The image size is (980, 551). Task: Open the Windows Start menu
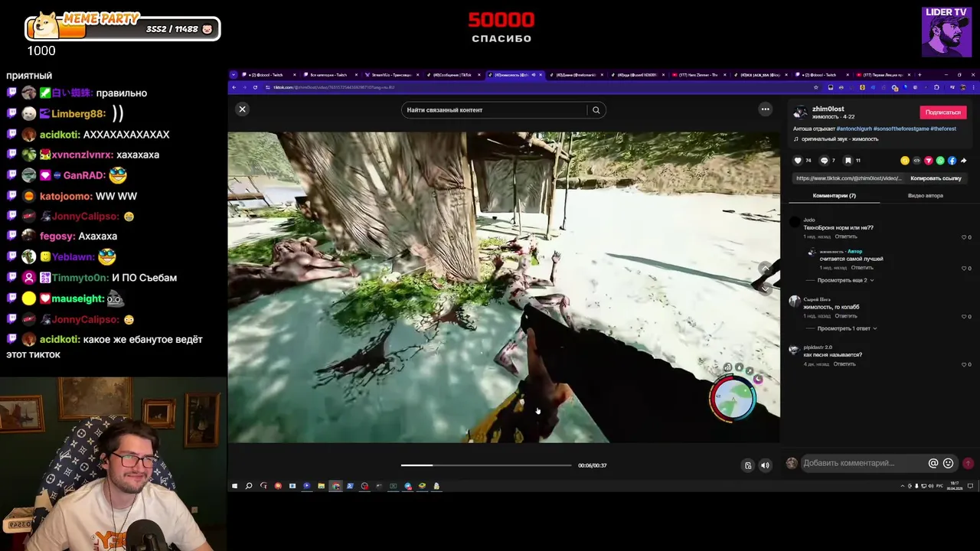234,486
